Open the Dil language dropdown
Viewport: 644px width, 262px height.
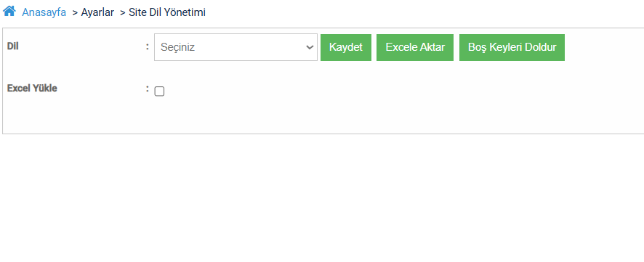coord(236,47)
